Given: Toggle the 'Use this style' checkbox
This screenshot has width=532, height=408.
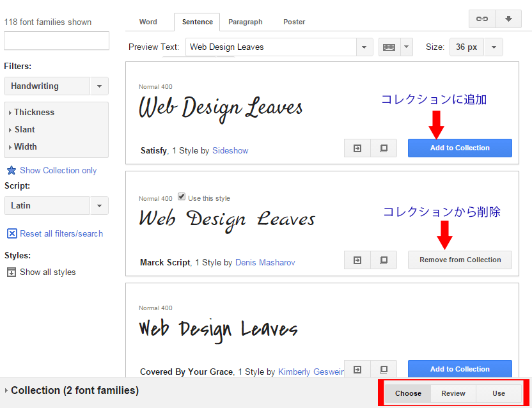Looking at the screenshot, I should [182, 197].
